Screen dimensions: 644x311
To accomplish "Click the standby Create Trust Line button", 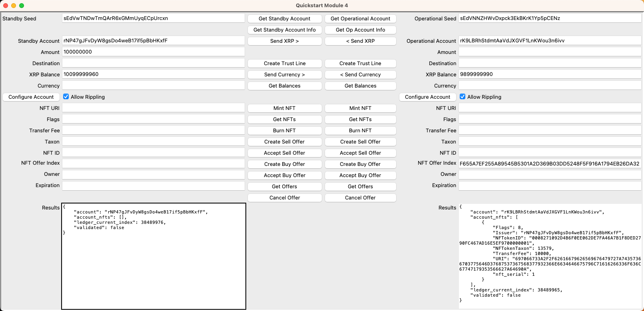I will 284,64.
